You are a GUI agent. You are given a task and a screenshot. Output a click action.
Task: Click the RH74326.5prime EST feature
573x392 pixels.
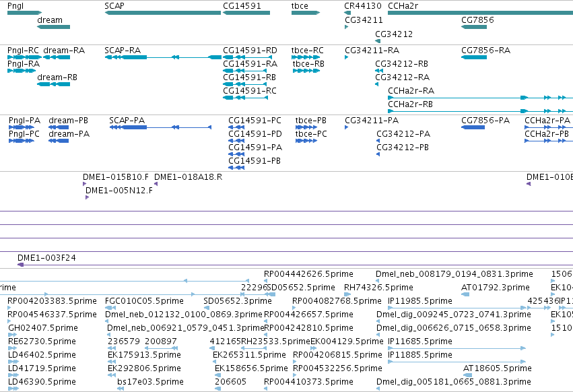(x=347, y=294)
